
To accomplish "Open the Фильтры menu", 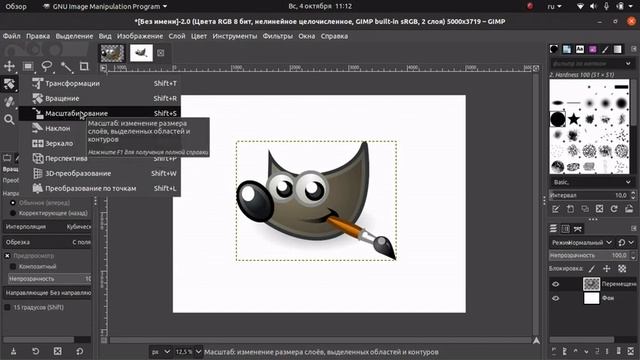I will click(x=278, y=36).
